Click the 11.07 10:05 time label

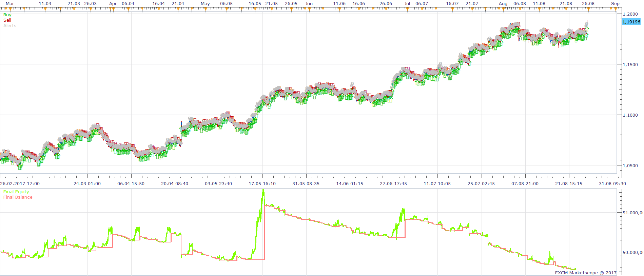[437, 183]
